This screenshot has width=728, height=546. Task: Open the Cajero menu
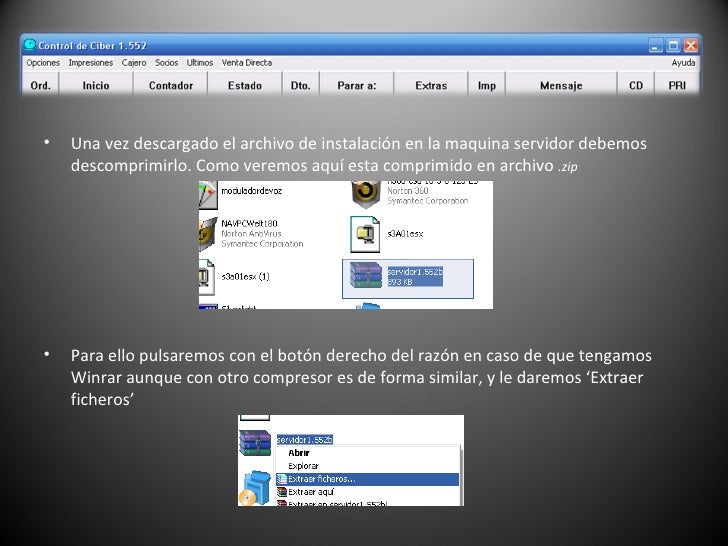(x=134, y=63)
